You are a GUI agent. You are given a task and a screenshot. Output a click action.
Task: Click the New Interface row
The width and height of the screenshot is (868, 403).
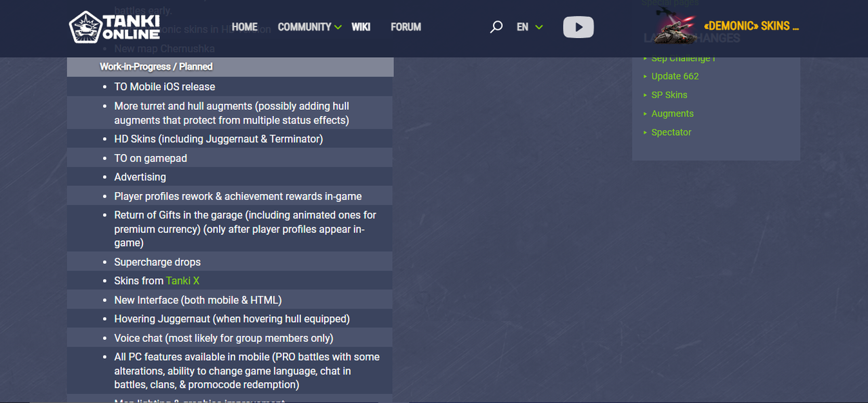(x=230, y=300)
